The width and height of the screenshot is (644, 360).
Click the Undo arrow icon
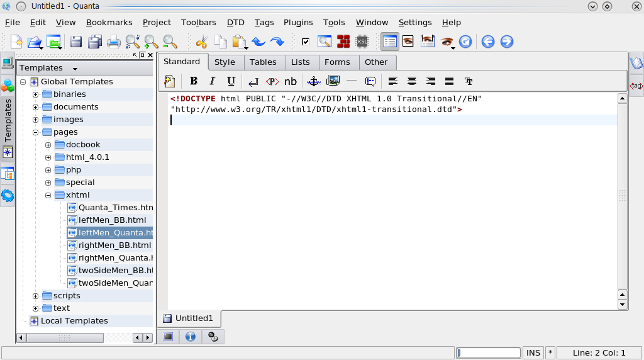pyautogui.click(x=258, y=42)
